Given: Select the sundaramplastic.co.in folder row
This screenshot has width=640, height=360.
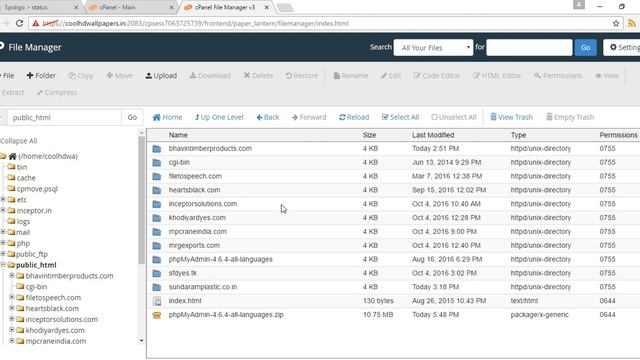Looking at the screenshot, I should [x=393, y=287].
